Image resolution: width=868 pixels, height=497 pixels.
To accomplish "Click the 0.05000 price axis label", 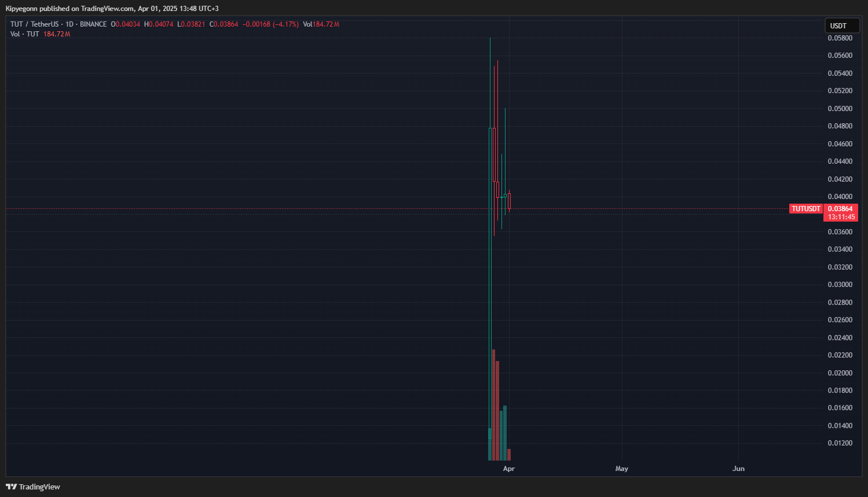I will pos(840,109).
